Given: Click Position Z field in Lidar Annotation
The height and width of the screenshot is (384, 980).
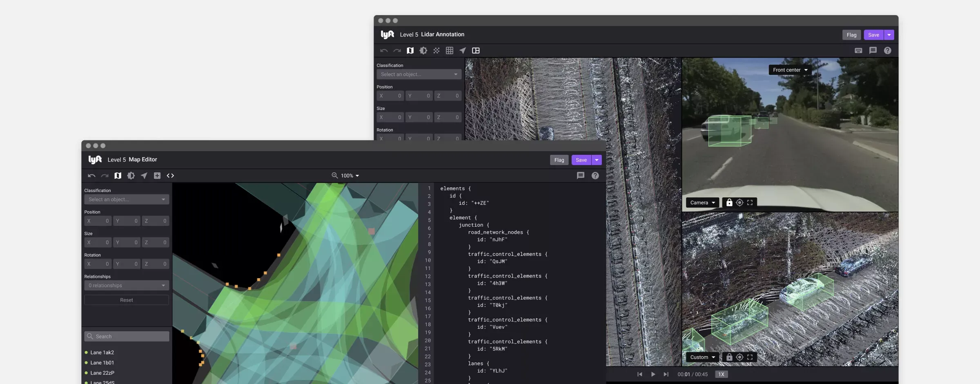Looking at the screenshot, I should point(448,96).
